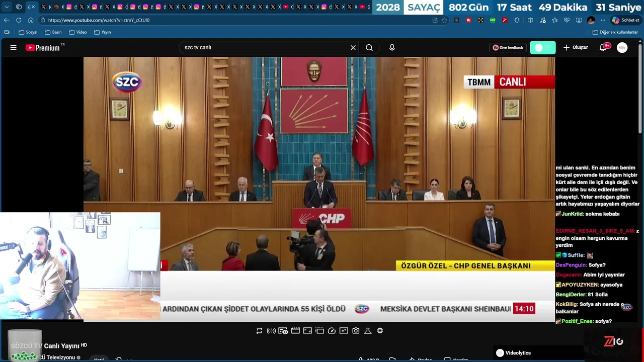This screenshot has height=362, width=644.
Task: Toggle the loop icon under the player
Action: click(x=259, y=331)
